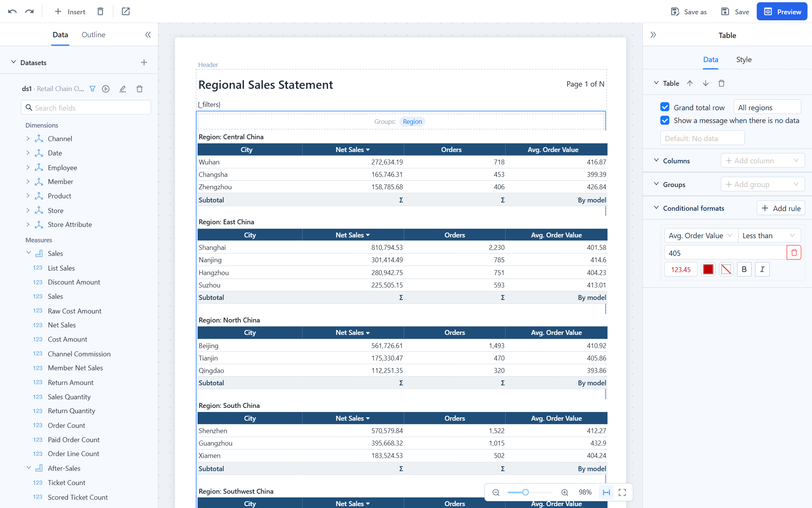This screenshot has height=508, width=812.
Task: Move the Table up with arrow icon
Action: coord(690,83)
